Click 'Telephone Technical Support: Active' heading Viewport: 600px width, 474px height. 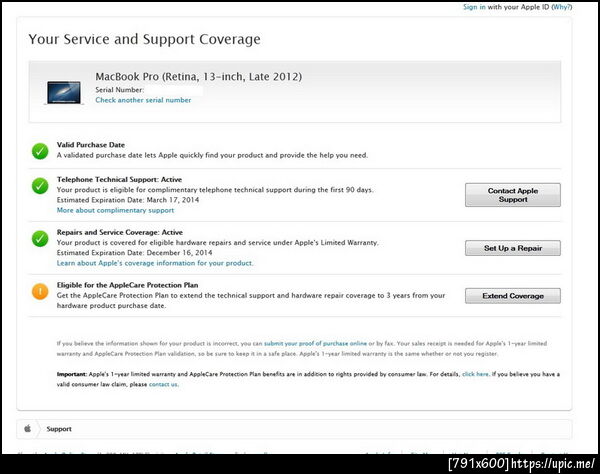tap(119, 179)
